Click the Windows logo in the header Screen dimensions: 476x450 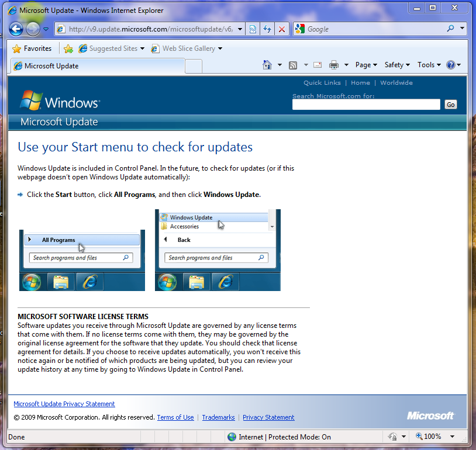coord(60,101)
